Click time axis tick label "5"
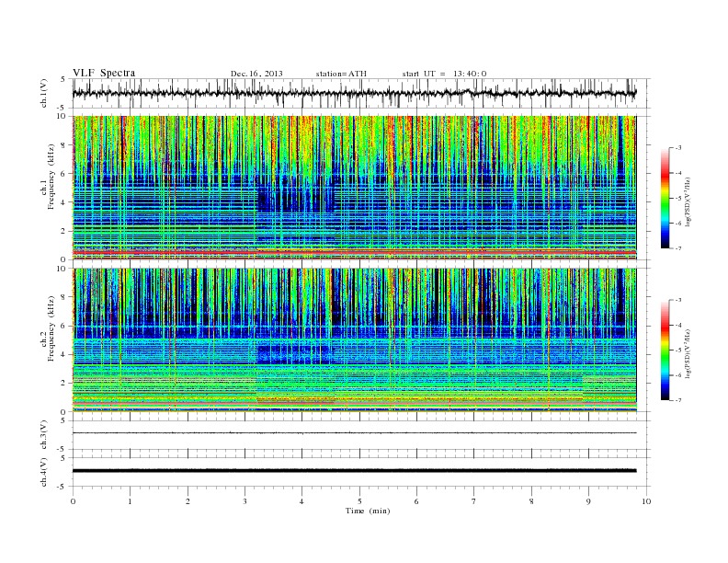 [359, 501]
